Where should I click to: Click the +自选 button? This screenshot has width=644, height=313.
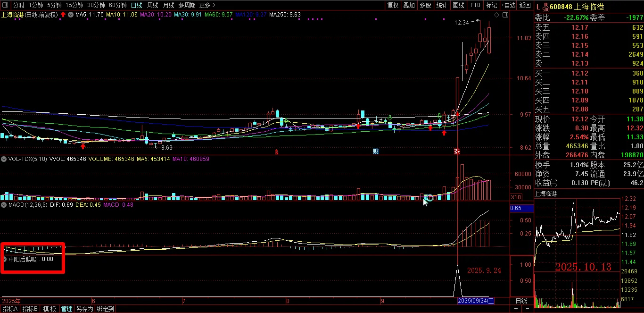[x=508, y=5]
